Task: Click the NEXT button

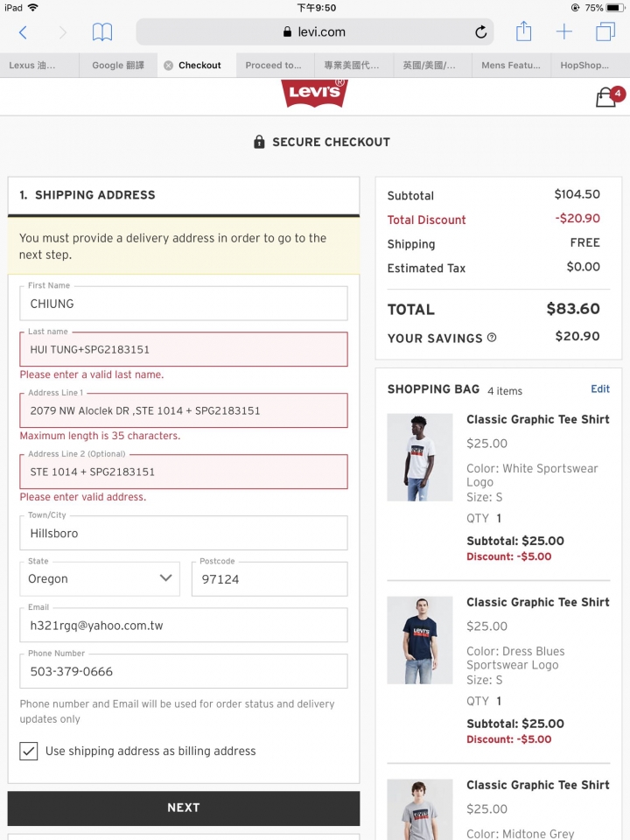Action: (184, 808)
